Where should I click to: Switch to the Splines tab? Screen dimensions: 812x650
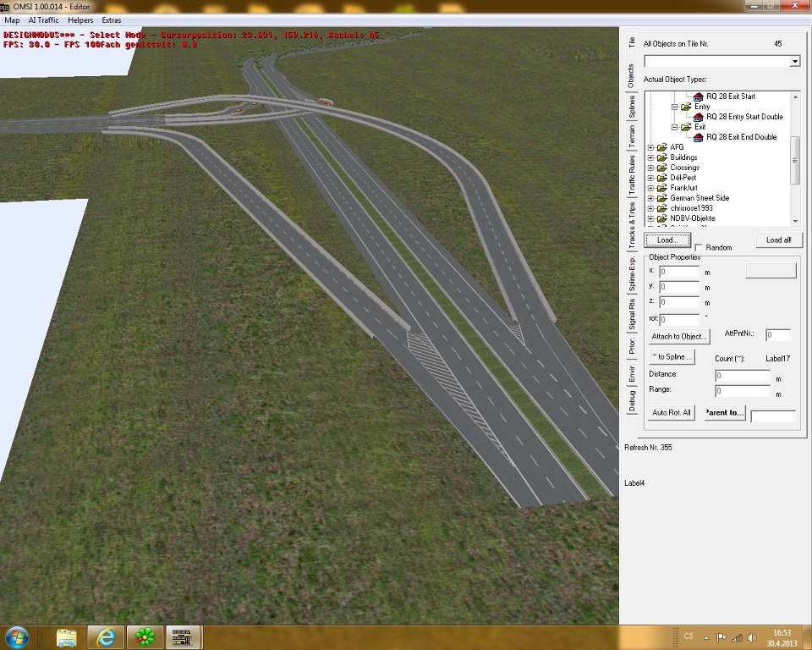[631, 107]
